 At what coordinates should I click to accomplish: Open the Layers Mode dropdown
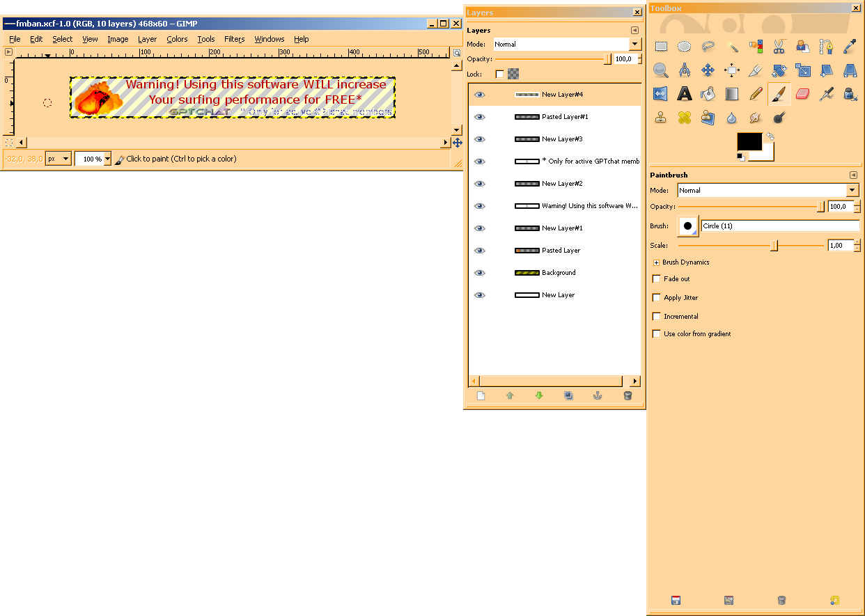click(634, 44)
